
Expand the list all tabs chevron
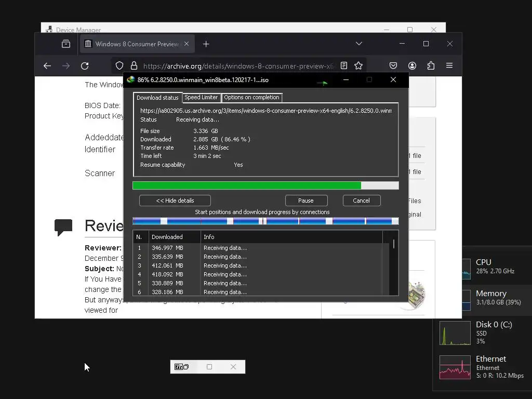(359, 44)
